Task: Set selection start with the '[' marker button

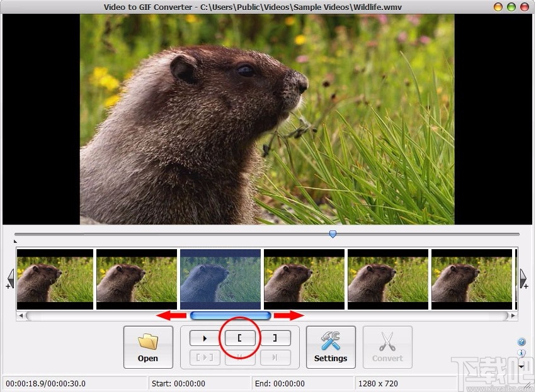Action: [239, 338]
